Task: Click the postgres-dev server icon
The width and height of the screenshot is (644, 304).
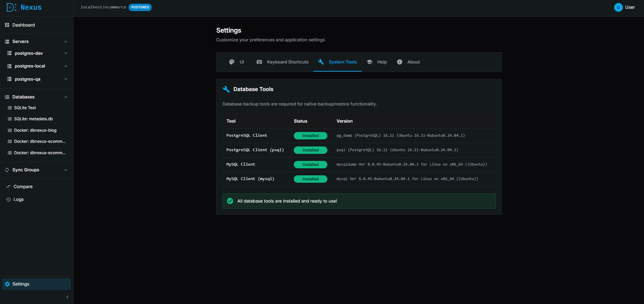Action: pos(9,53)
